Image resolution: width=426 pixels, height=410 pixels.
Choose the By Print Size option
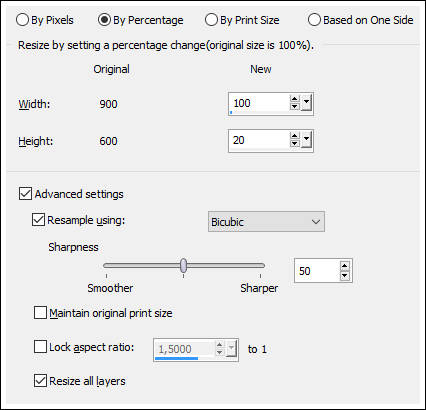click(x=212, y=20)
